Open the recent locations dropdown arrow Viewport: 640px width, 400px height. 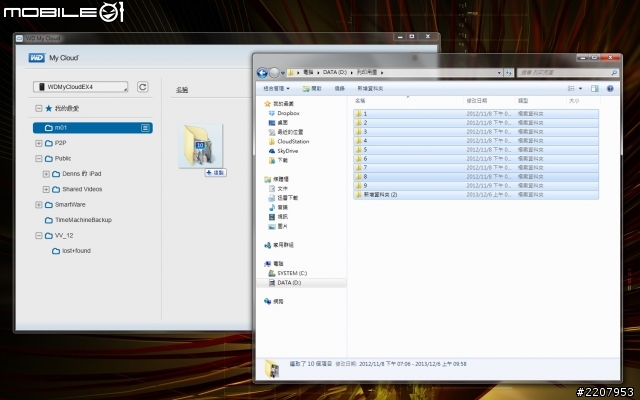(x=283, y=73)
